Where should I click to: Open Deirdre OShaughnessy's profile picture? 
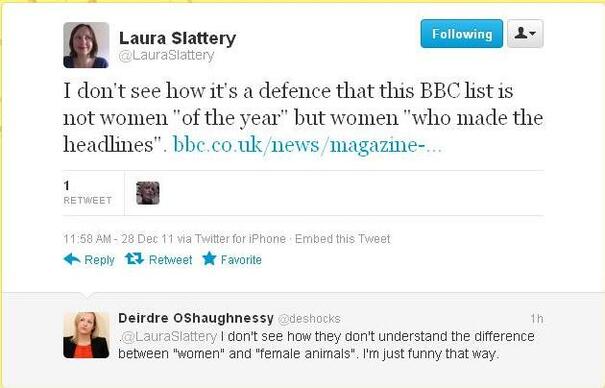point(86,335)
